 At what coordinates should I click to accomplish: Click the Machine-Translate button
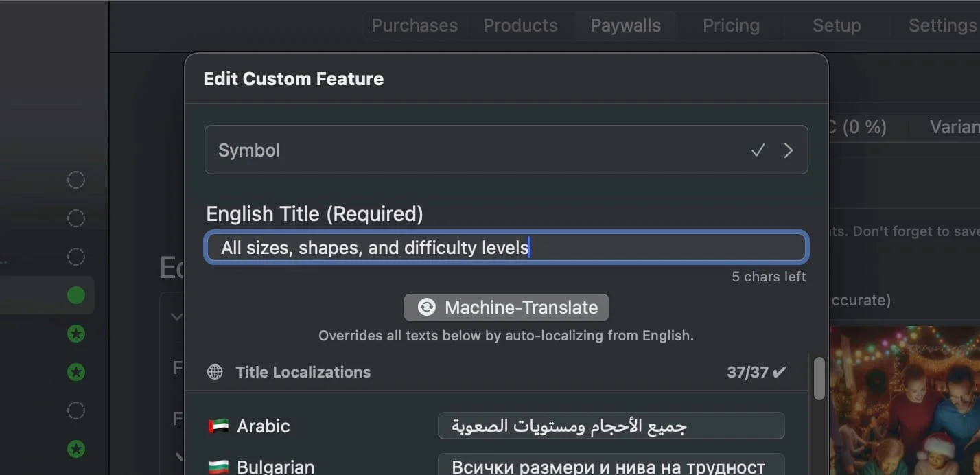click(x=506, y=308)
